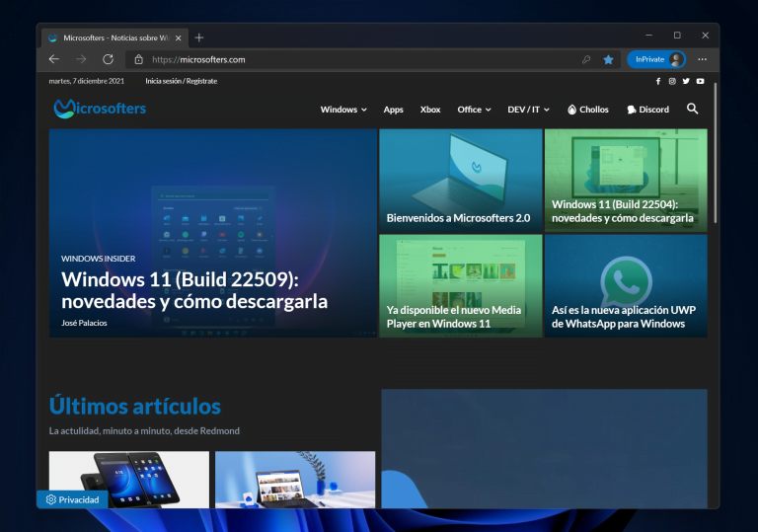Click the Microsofters site logo

pyautogui.click(x=100, y=109)
